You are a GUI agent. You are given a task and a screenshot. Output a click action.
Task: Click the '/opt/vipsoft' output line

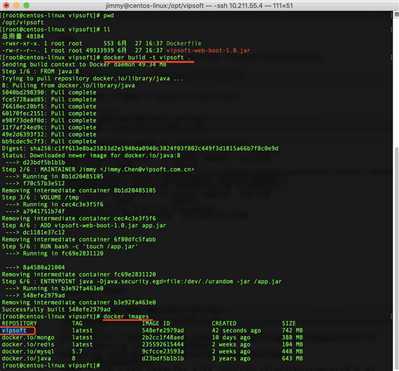click(x=23, y=22)
